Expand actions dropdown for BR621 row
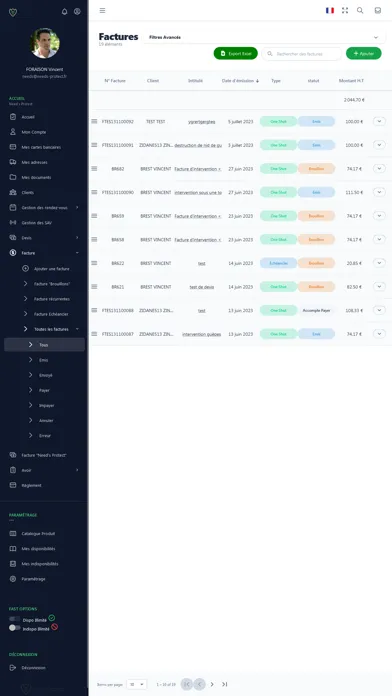392x696 pixels. [379, 286]
